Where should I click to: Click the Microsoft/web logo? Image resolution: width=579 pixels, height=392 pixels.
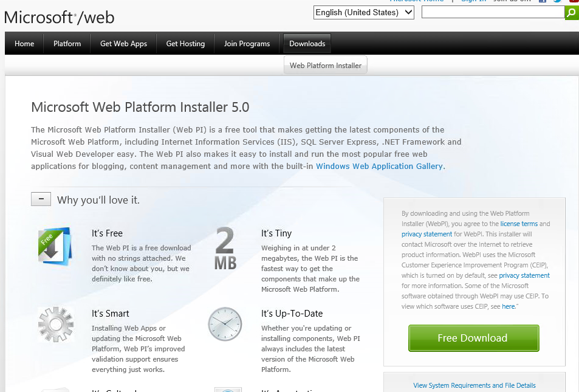[58, 18]
